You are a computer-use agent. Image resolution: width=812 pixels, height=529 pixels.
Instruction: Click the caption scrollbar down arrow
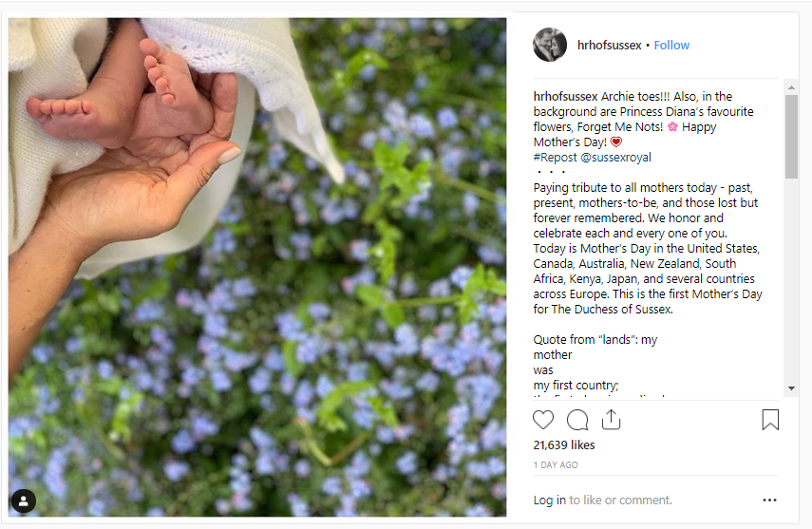pyautogui.click(x=791, y=388)
